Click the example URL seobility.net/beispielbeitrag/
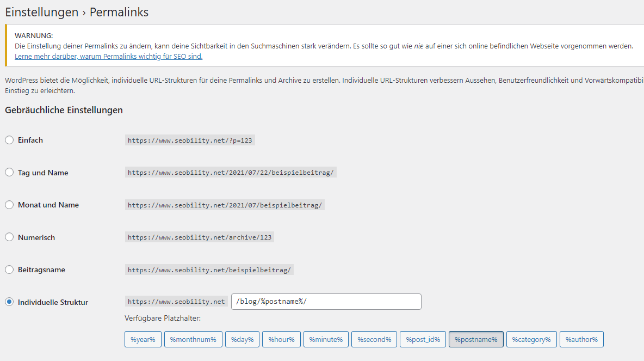 pos(209,270)
